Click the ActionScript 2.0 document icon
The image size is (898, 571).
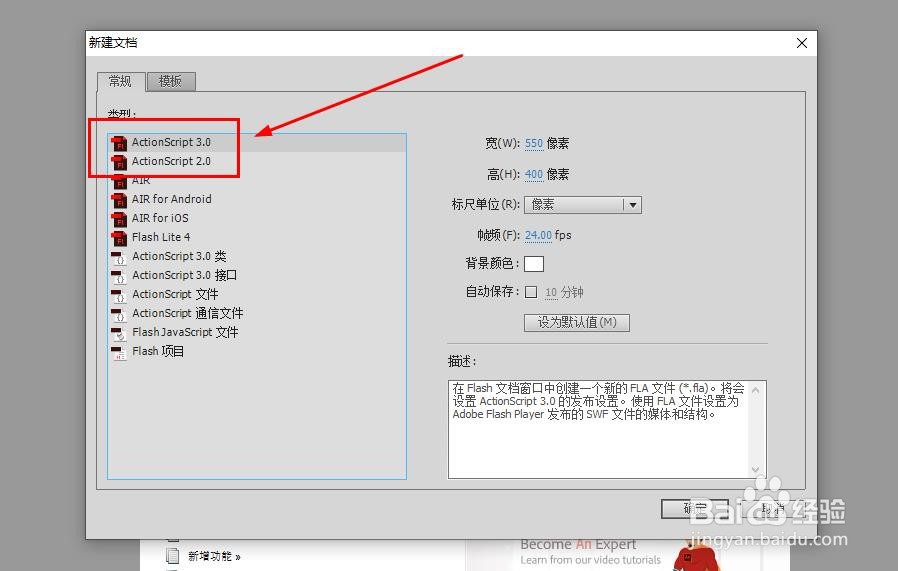(x=119, y=162)
